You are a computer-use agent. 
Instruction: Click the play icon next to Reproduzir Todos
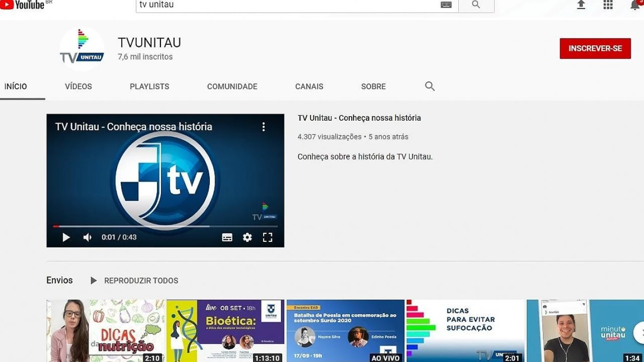[x=93, y=281]
